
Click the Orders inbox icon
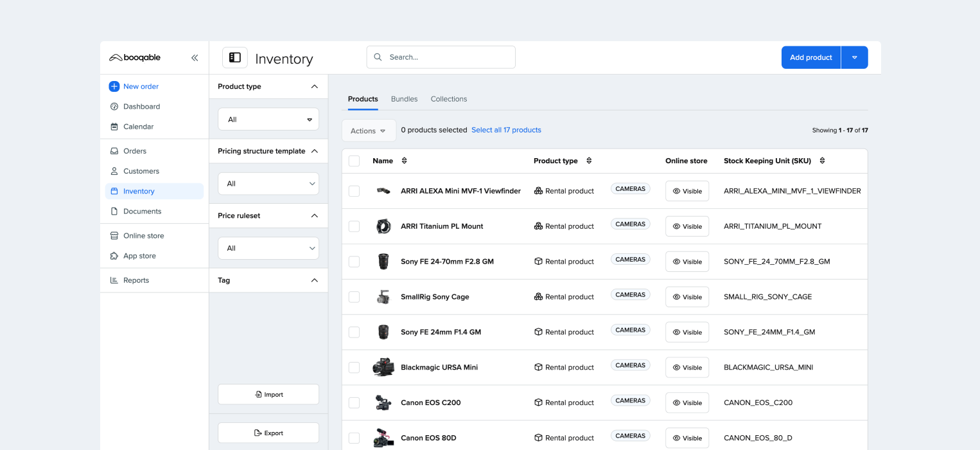pos(114,151)
